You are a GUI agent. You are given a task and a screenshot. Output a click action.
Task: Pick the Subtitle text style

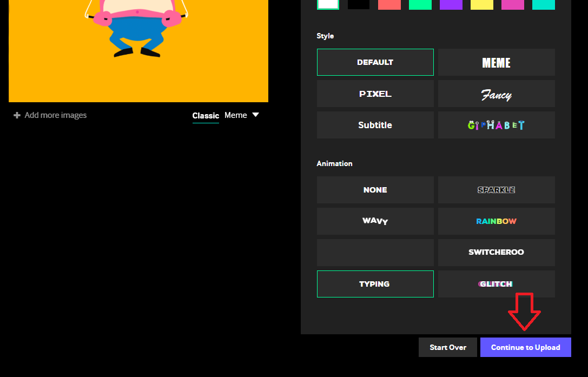click(375, 125)
